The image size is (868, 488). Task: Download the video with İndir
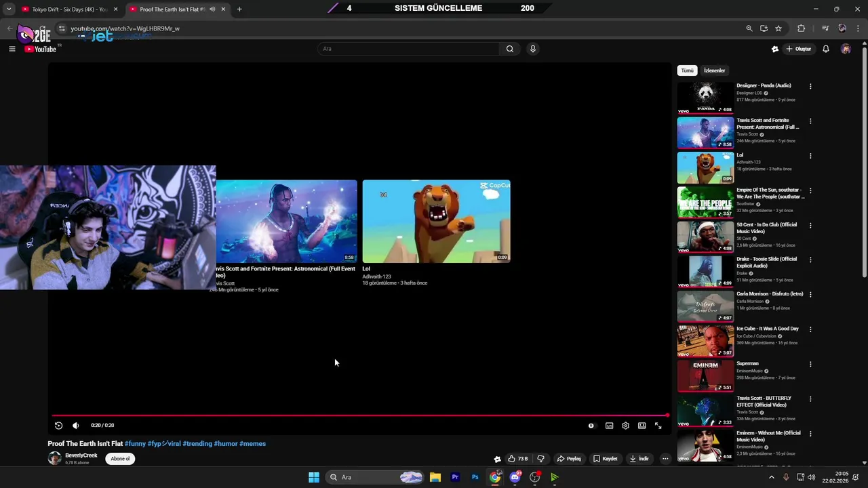pos(639,459)
